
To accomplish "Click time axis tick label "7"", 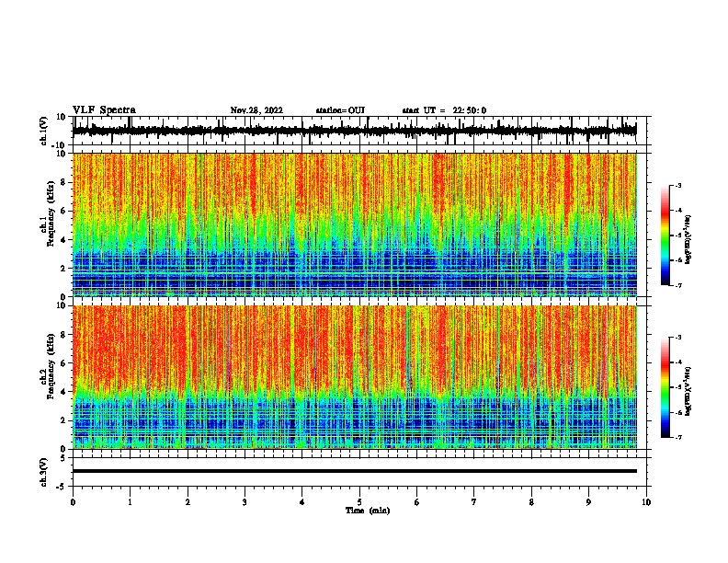I will pyautogui.click(x=474, y=502).
